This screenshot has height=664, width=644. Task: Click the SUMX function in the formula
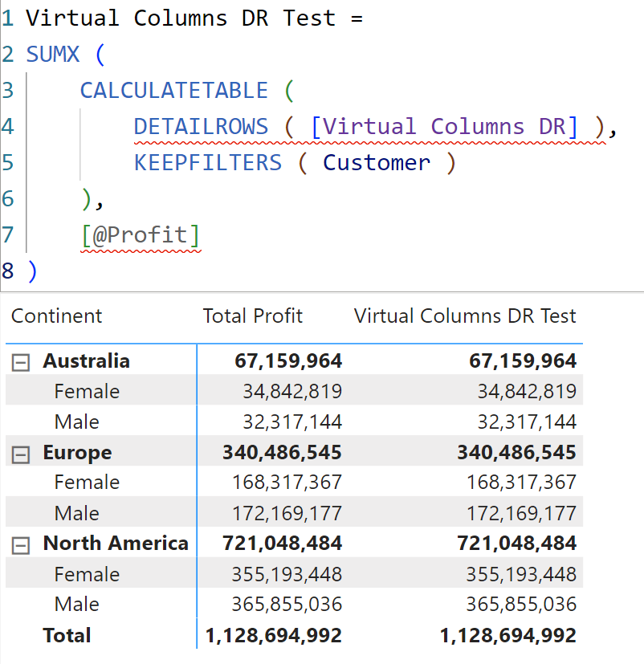tap(54, 55)
